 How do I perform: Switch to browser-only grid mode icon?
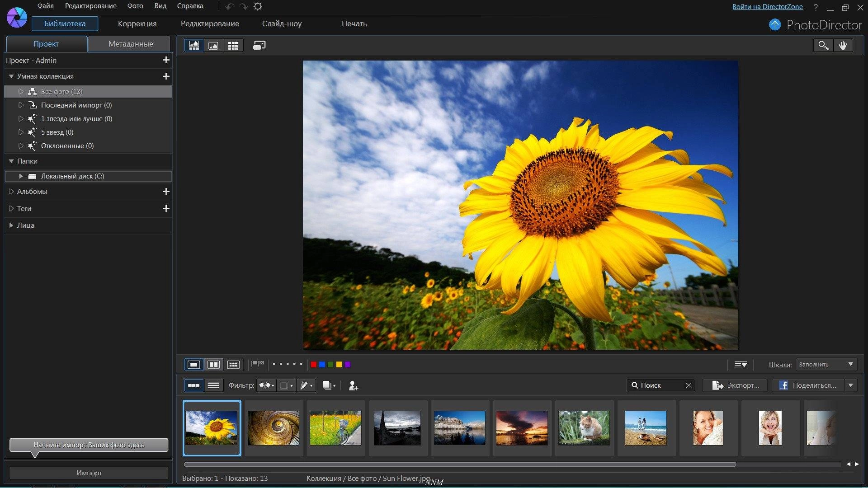point(233,45)
